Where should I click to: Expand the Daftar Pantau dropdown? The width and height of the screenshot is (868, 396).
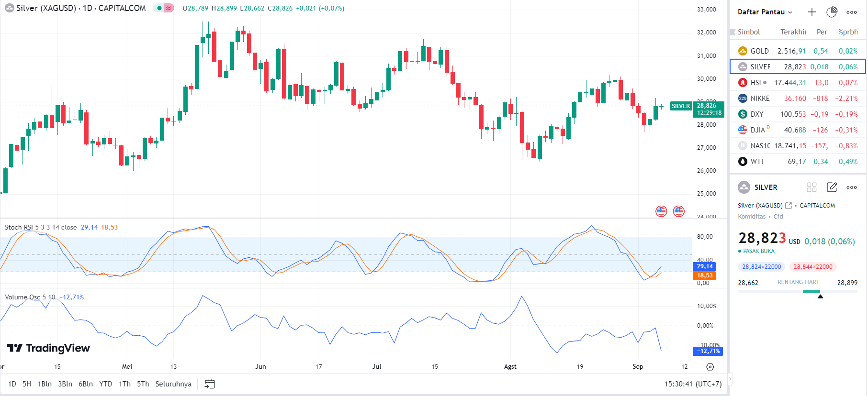pyautogui.click(x=765, y=12)
